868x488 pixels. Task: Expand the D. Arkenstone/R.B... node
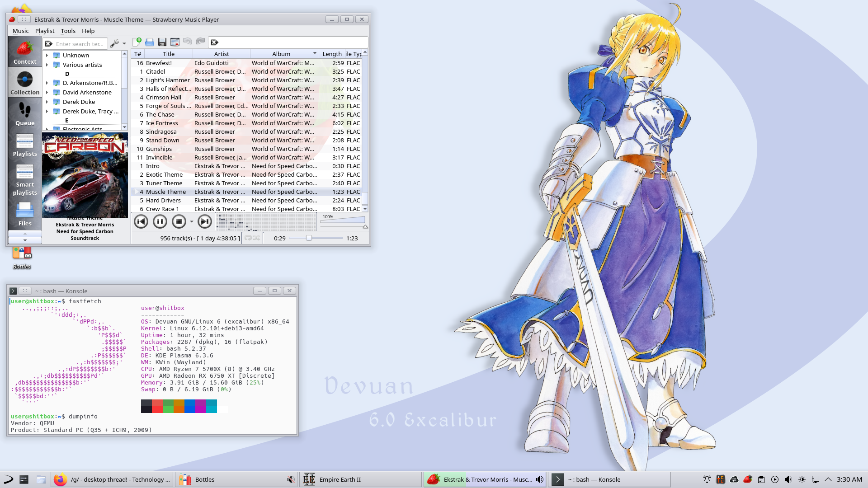(x=47, y=83)
